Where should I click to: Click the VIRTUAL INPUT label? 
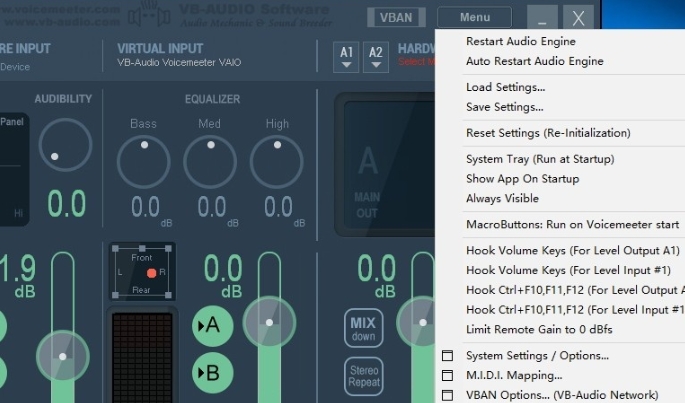(160, 49)
